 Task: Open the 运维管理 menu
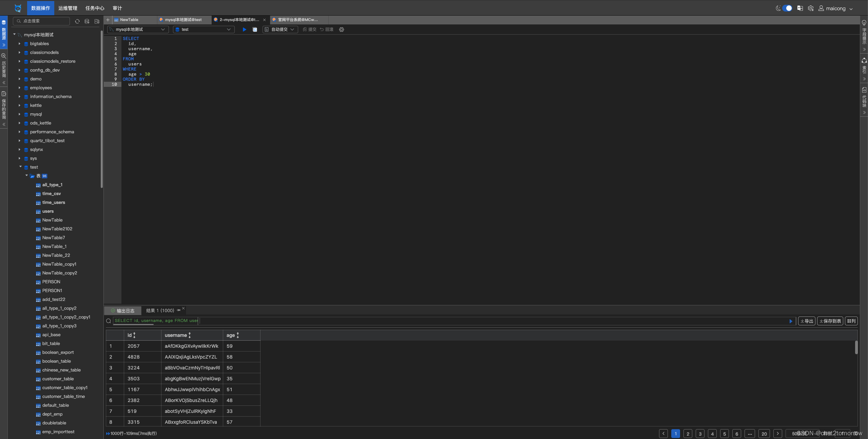[x=67, y=8]
